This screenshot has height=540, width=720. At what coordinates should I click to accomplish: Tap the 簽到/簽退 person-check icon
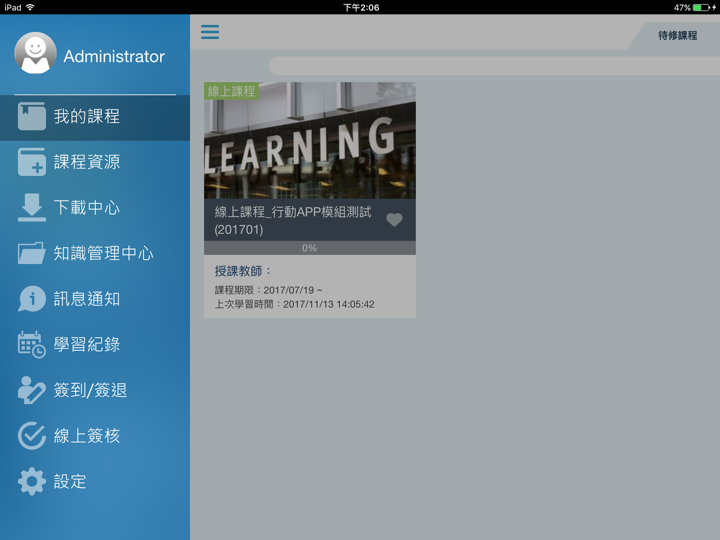point(32,390)
